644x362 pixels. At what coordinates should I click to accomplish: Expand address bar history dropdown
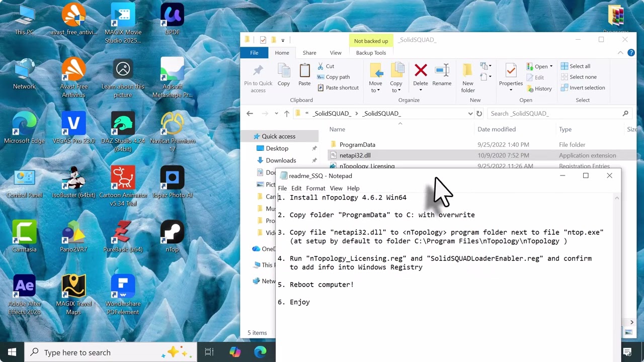click(x=470, y=114)
